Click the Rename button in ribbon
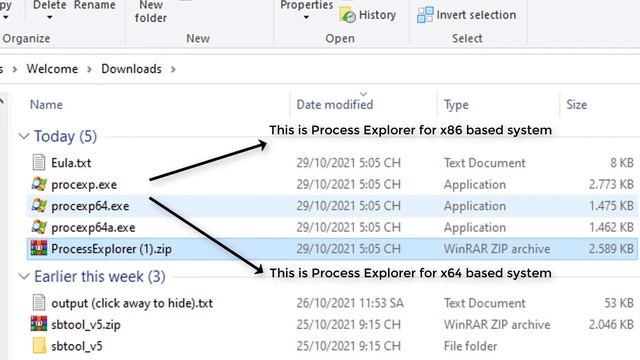 coord(95,5)
